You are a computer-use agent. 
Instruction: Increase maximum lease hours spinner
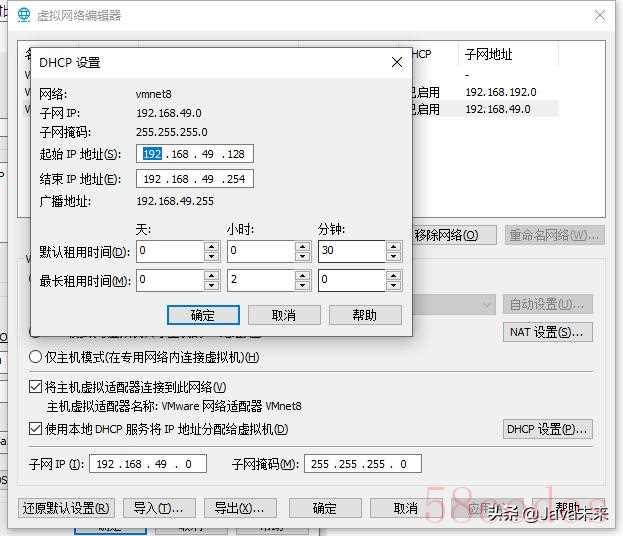301,275
